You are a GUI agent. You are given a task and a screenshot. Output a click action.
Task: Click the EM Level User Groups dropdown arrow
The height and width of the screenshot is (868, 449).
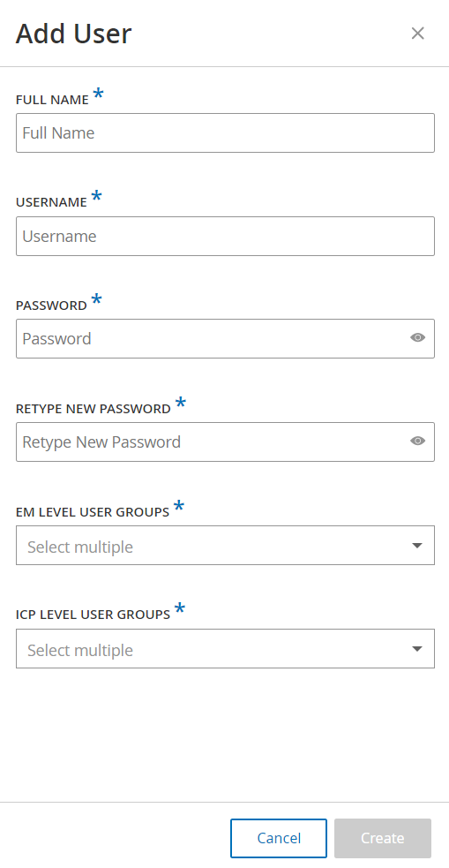(x=417, y=546)
